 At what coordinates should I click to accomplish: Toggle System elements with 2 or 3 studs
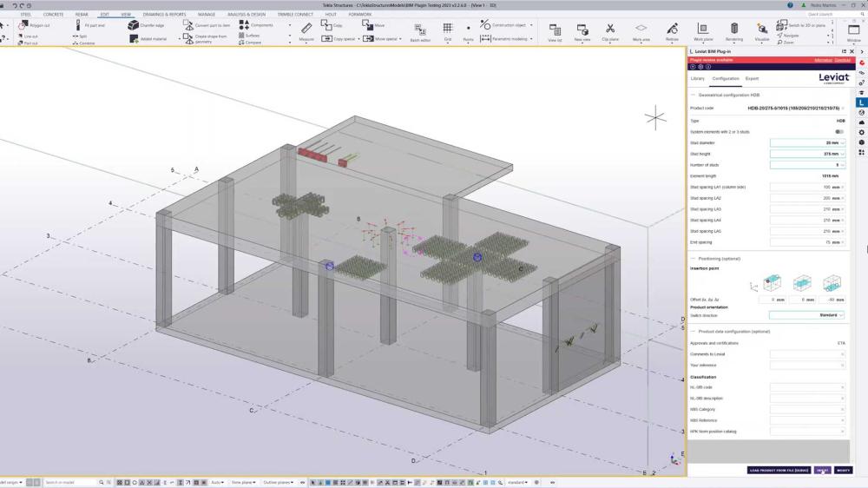(839, 131)
